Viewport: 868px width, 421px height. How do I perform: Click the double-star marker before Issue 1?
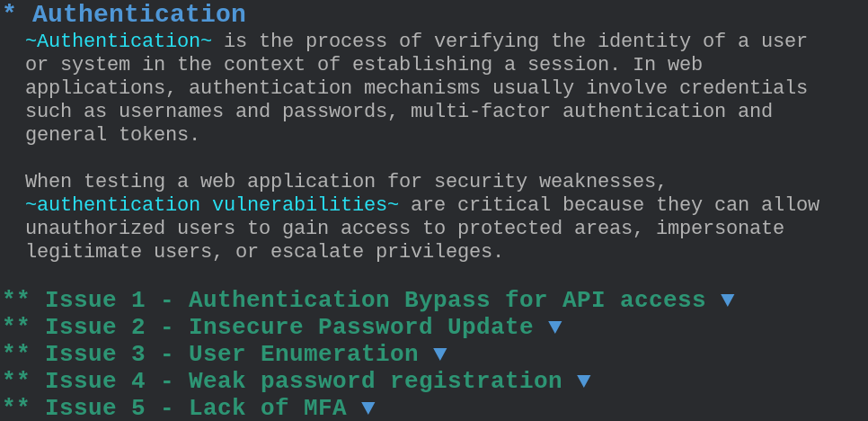click(x=16, y=299)
